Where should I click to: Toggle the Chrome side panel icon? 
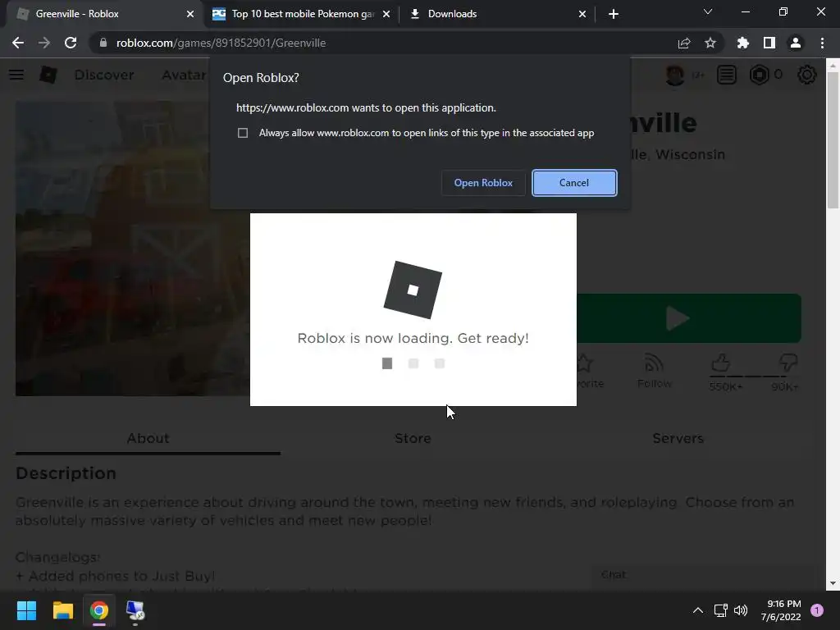pos(769,43)
